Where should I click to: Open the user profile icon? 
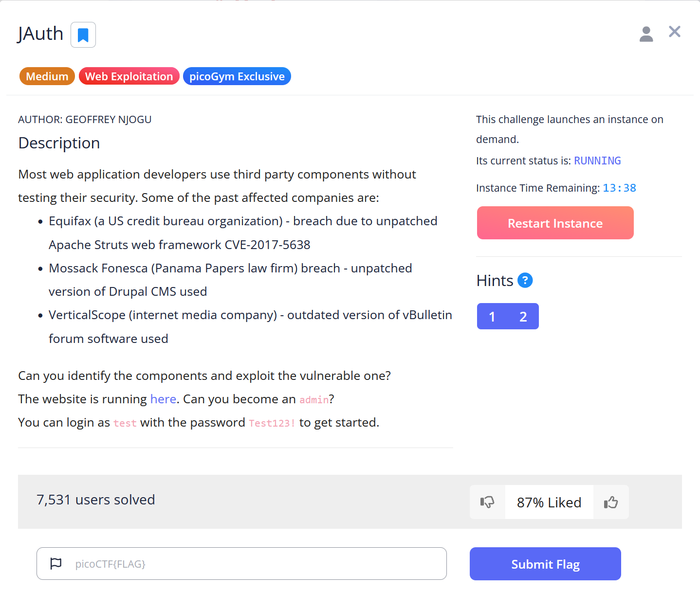tap(646, 33)
